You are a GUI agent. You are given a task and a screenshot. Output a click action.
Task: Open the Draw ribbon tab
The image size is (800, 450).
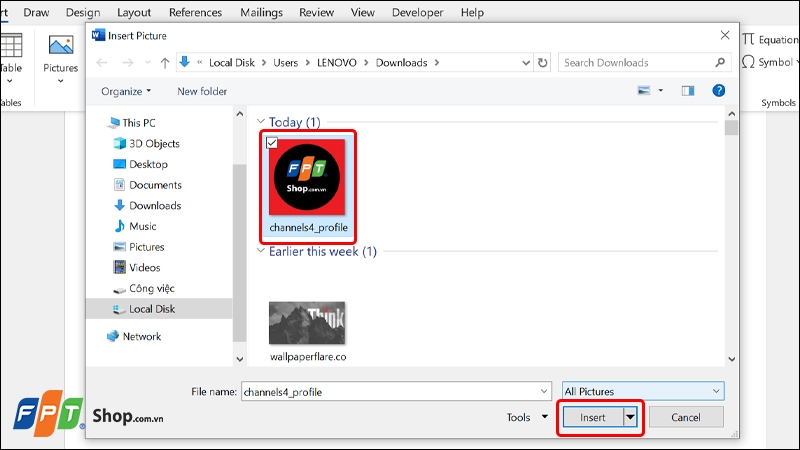[36, 12]
